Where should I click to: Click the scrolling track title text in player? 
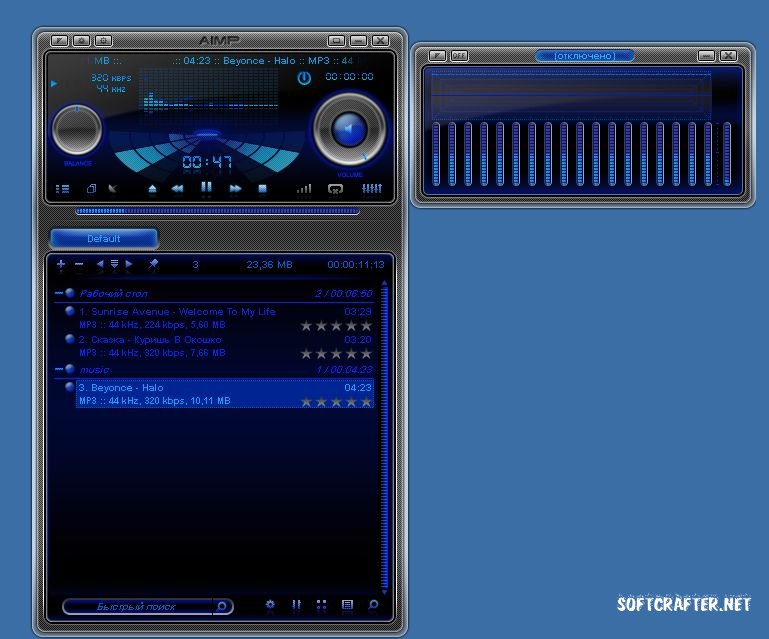(x=262, y=61)
